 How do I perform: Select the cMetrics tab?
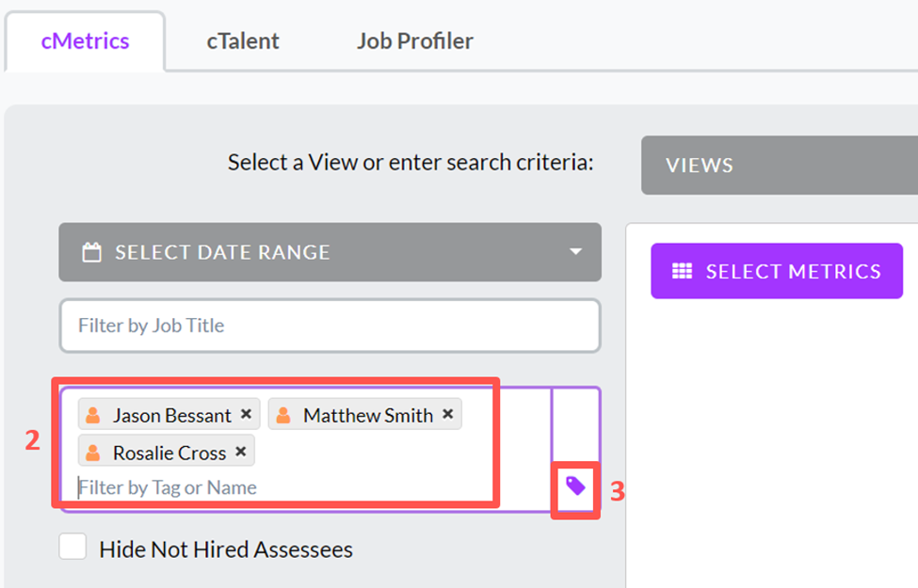tap(85, 41)
